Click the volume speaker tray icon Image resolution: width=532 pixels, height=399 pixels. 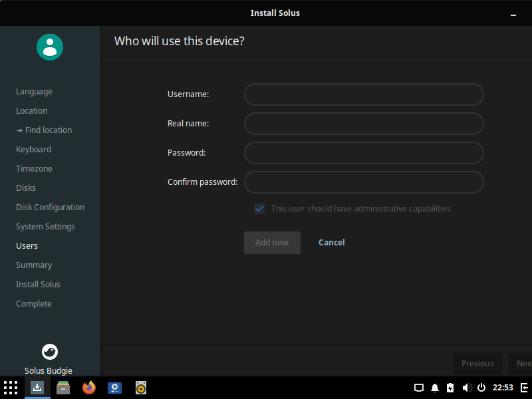(467, 388)
